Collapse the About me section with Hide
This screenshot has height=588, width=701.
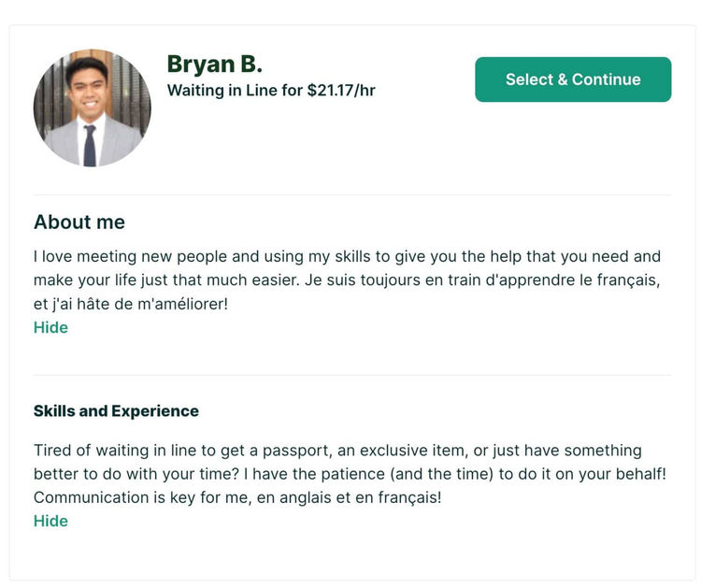pos(50,327)
